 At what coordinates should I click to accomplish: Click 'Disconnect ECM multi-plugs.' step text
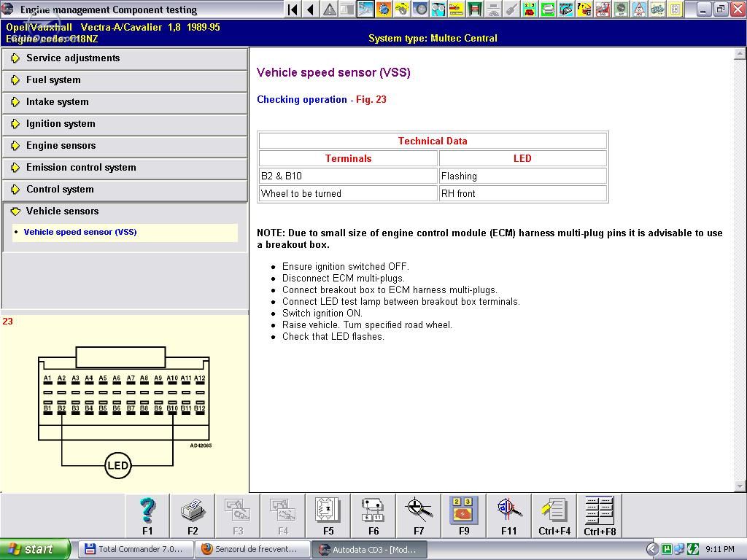click(x=343, y=278)
